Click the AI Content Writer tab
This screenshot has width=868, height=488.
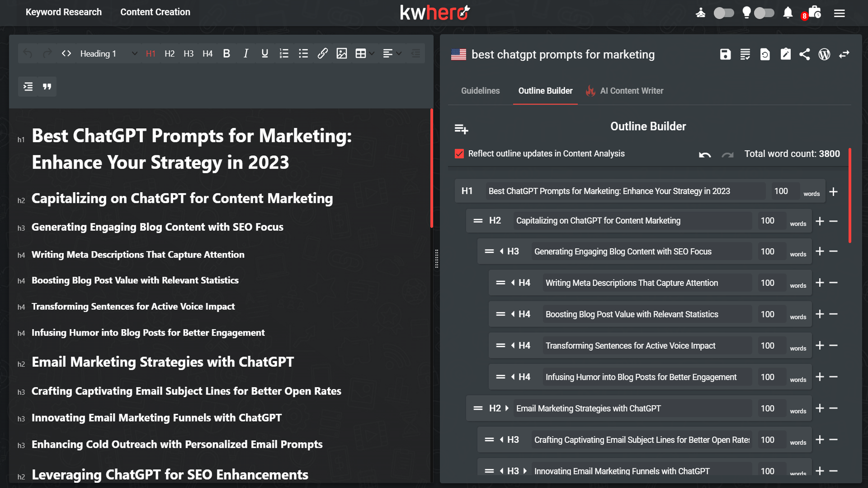(632, 90)
